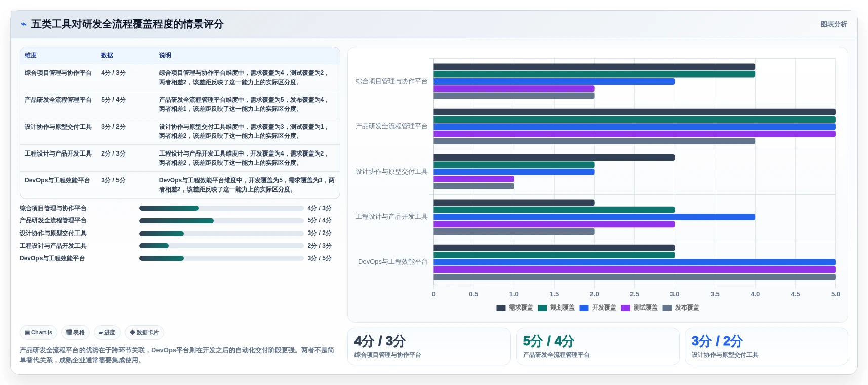Toggle 发布覆盖 legend swatch
The height and width of the screenshot is (385, 868).
(x=667, y=308)
